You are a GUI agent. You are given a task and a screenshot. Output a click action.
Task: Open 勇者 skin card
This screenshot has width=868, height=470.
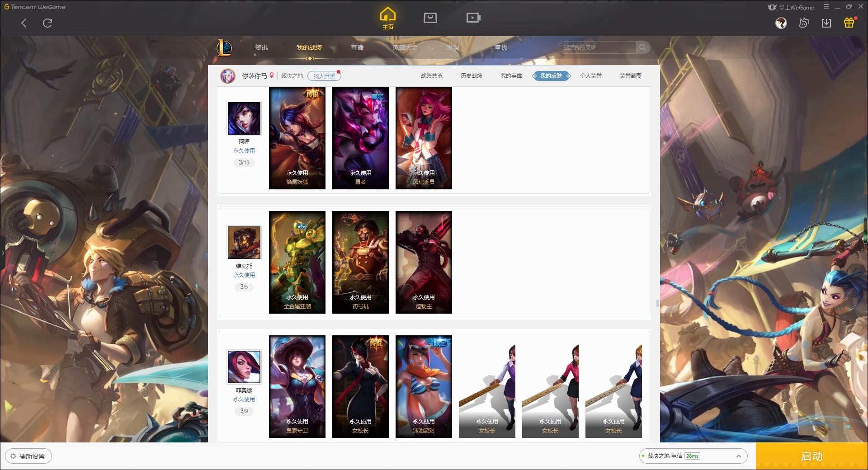(x=360, y=138)
